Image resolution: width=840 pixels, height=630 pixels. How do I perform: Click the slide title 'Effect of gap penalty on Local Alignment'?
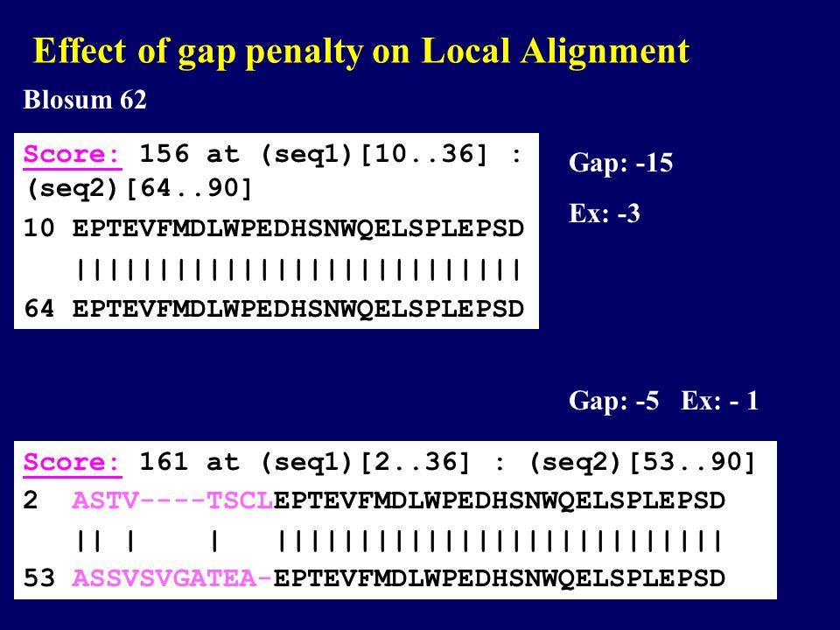361,53
